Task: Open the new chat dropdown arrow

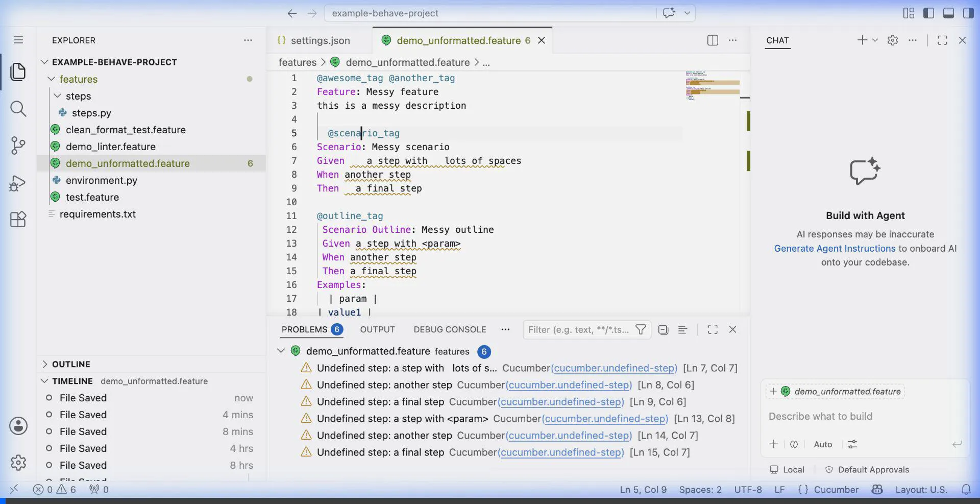Action: pos(875,40)
